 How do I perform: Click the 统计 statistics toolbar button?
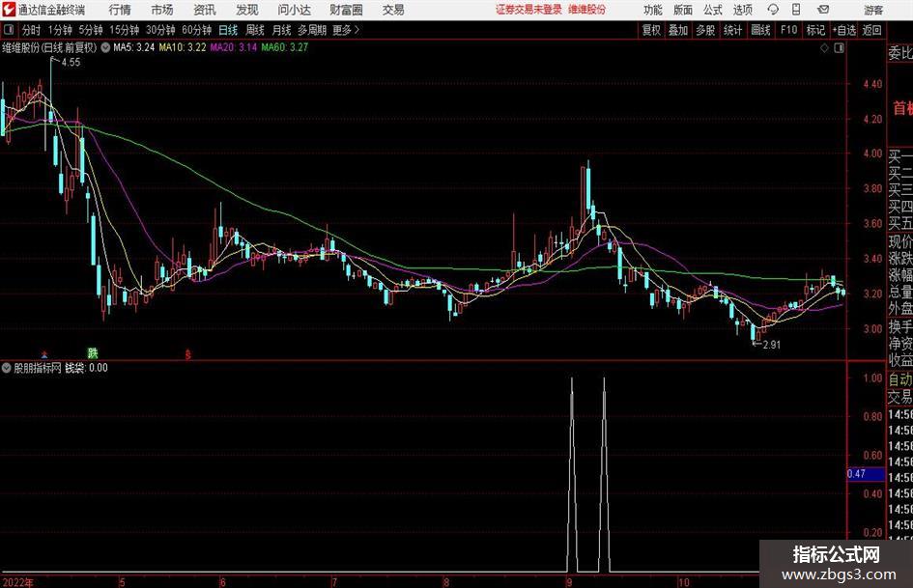coord(732,30)
